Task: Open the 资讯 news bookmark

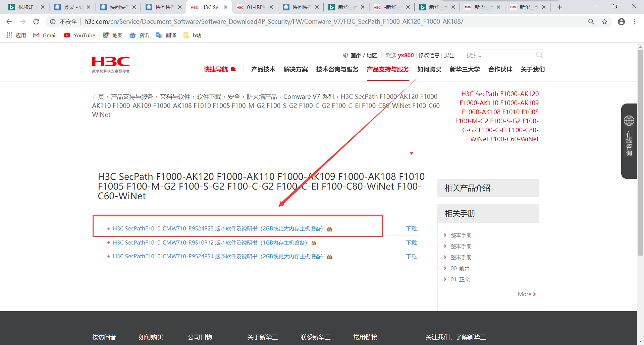Action: [x=140, y=36]
